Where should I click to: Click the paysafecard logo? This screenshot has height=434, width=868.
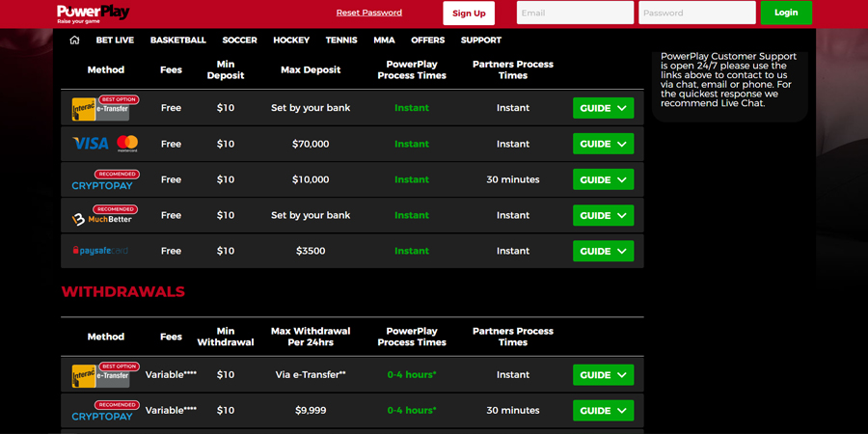(x=100, y=251)
